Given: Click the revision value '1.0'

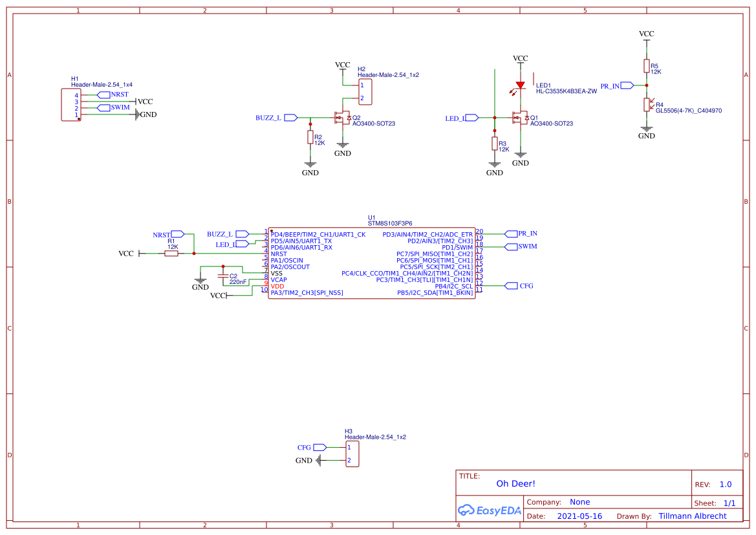Looking at the screenshot, I should point(726,485).
